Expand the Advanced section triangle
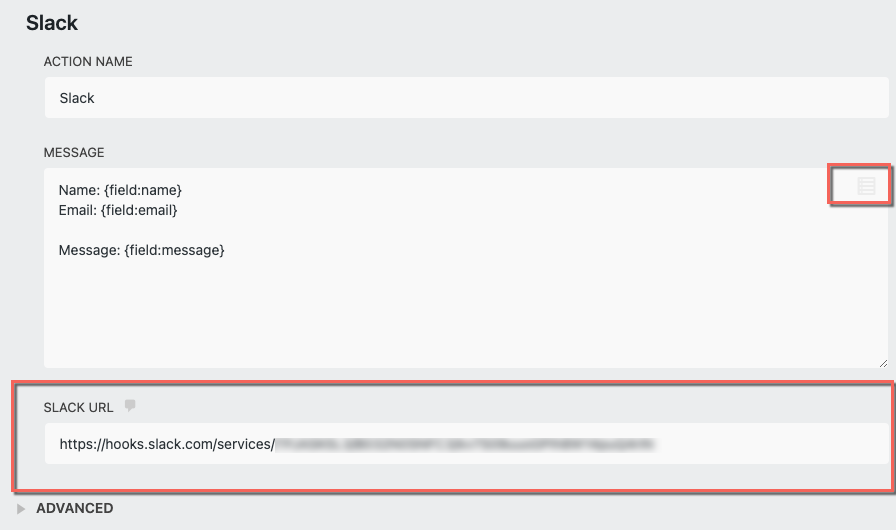 (x=22, y=509)
